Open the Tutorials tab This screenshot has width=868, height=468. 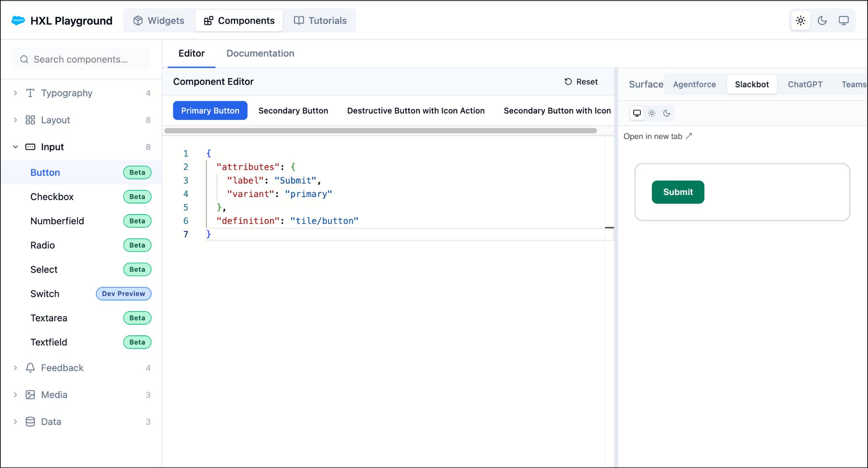point(320,20)
